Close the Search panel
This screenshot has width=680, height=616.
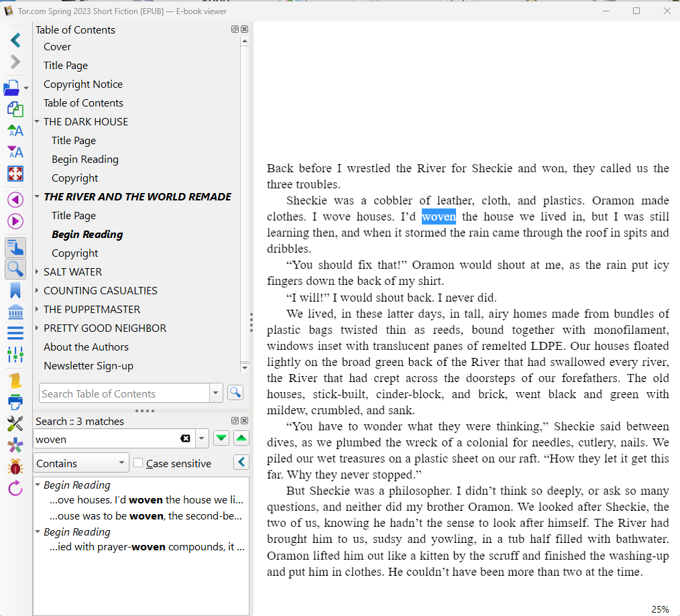click(245, 420)
